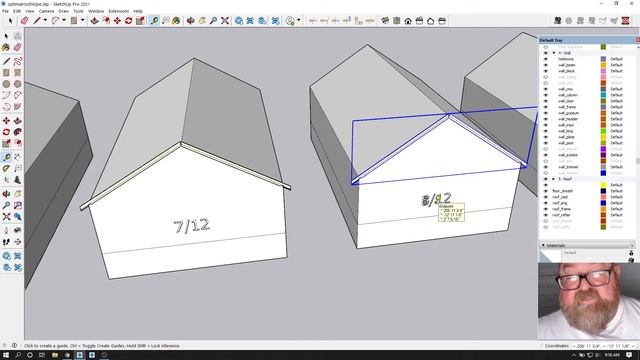Screen dimensions: 640x360
Task: Choose the Line pencil tool in top toolbar
Action: (x=37, y=20)
